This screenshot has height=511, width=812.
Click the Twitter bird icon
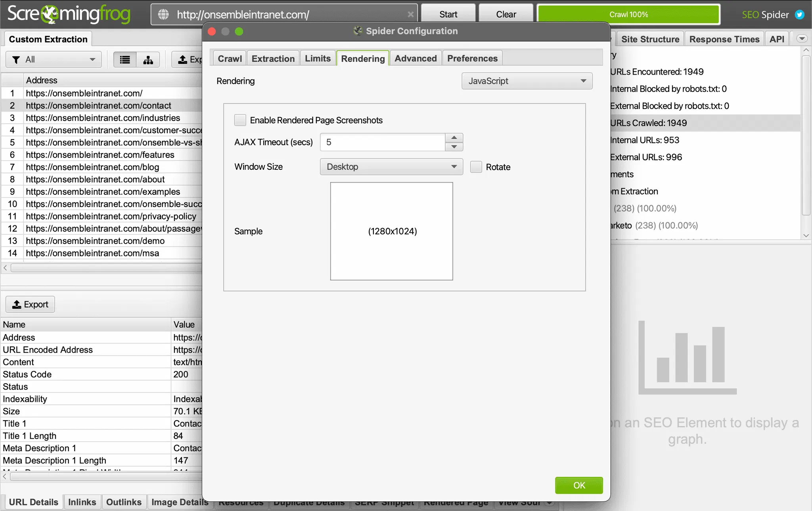pyautogui.click(x=799, y=15)
